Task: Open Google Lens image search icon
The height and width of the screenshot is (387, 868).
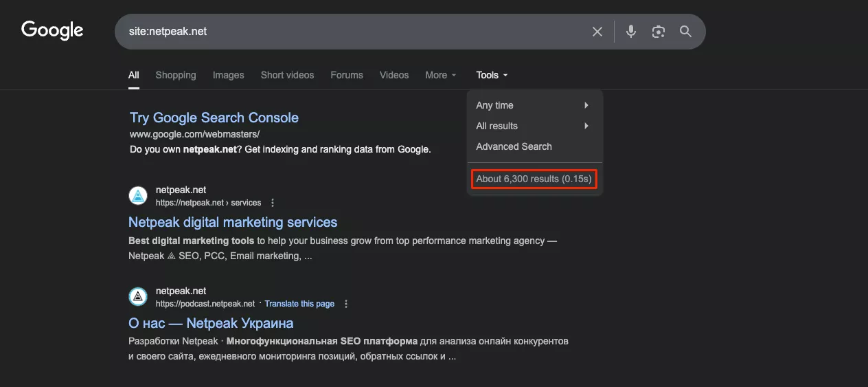Action: [659, 32]
